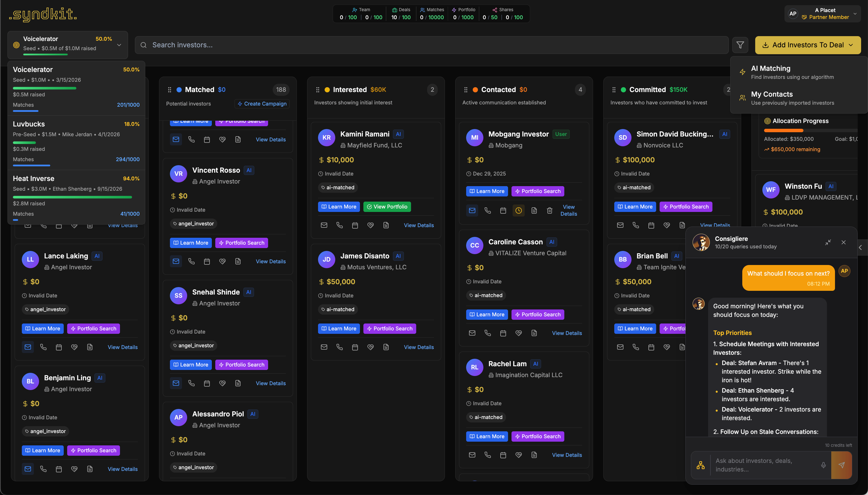Click the clock reminder icon on Mobgang Investor card

[519, 211]
